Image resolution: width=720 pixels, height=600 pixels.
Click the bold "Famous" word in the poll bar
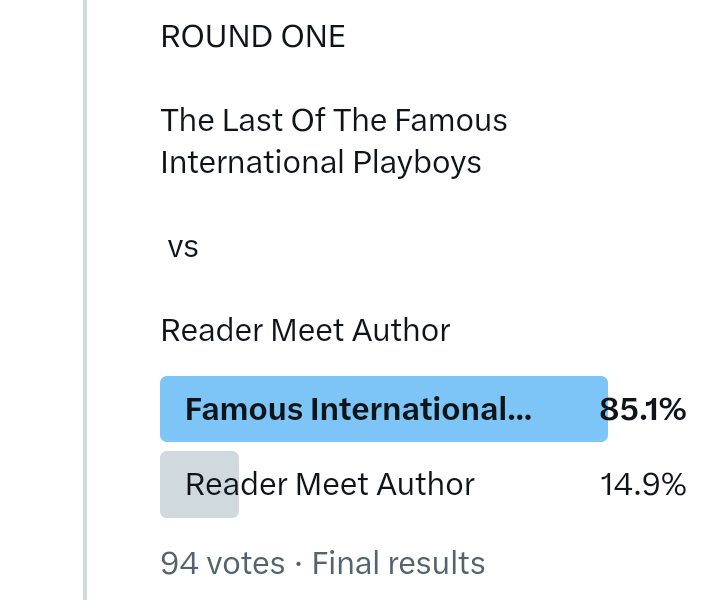click(x=243, y=409)
